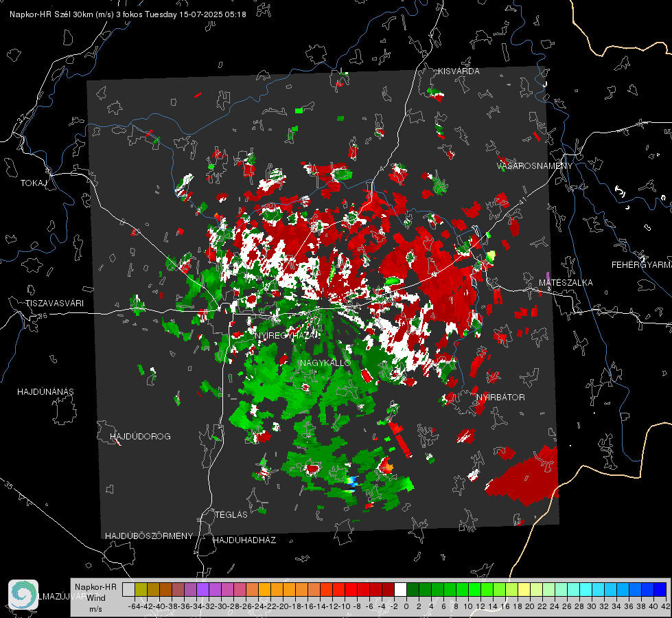
Task: Select the NAGYKÁLLÓ city label
Action: coord(325,363)
